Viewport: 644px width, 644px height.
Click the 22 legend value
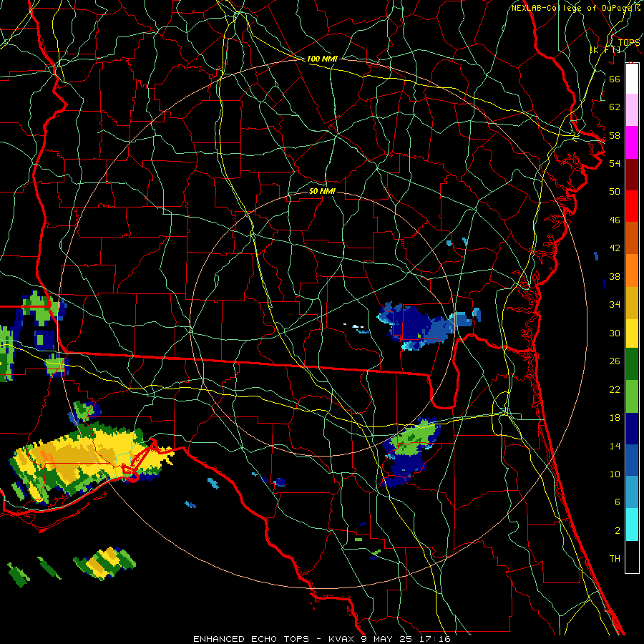coord(615,389)
